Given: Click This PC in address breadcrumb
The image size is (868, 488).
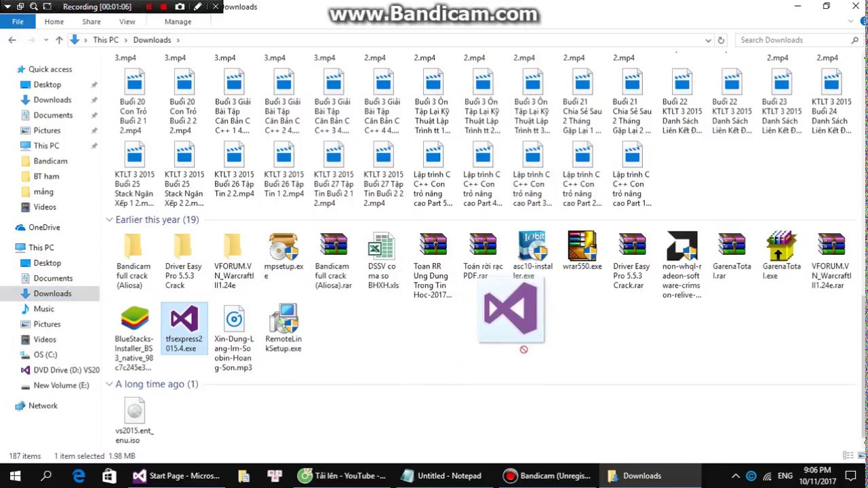Looking at the screenshot, I should [x=106, y=40].
